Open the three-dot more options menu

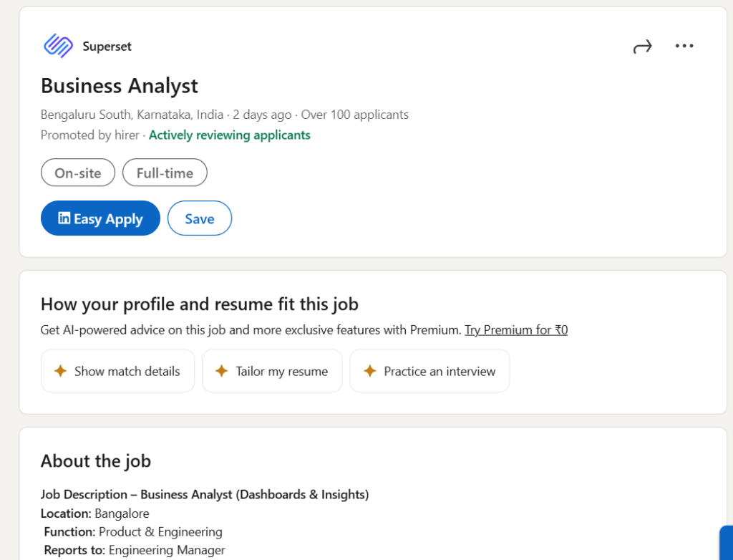pos(684,47)
